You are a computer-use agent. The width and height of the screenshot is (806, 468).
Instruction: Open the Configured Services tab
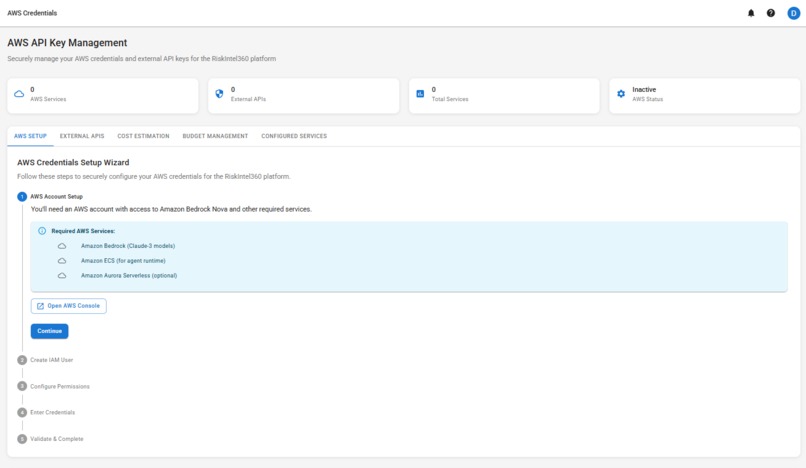(x=294, y=136)
